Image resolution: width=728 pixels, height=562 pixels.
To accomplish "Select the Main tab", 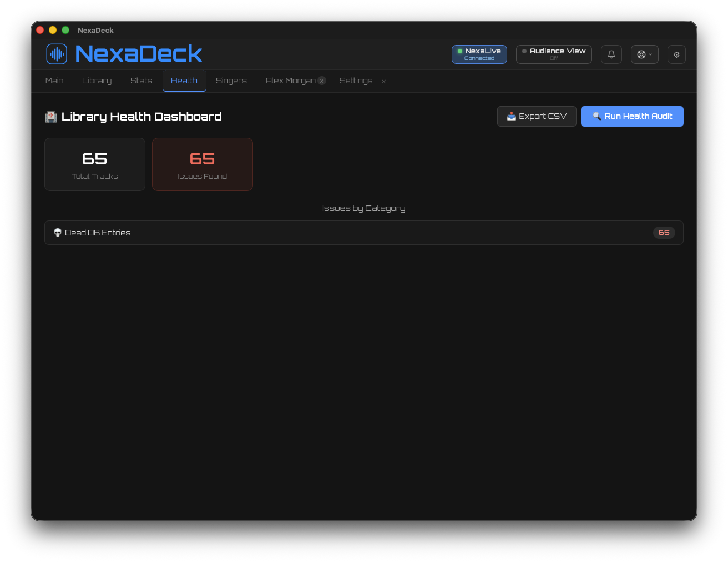I will point(54,81).
